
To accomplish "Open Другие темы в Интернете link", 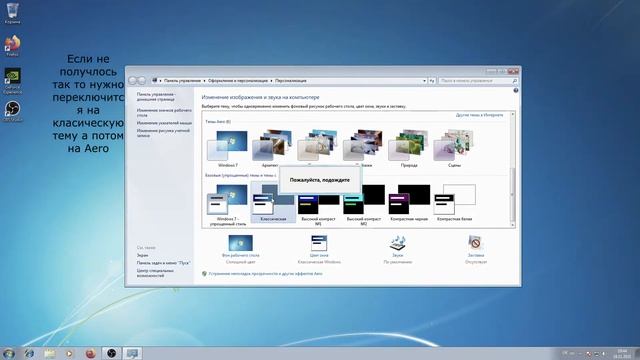I will click(480, 115).
